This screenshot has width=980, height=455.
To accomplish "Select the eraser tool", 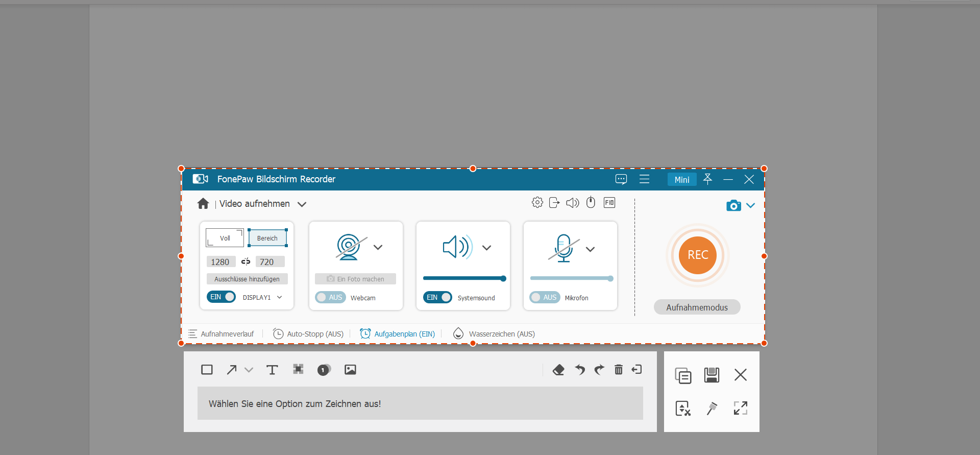I will [558, 370].
